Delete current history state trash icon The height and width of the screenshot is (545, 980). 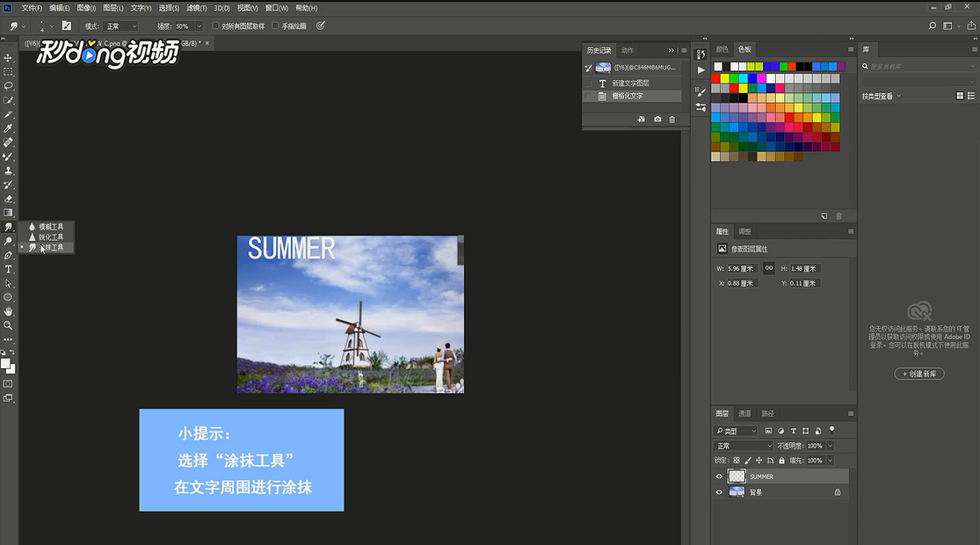click(671, 119)
